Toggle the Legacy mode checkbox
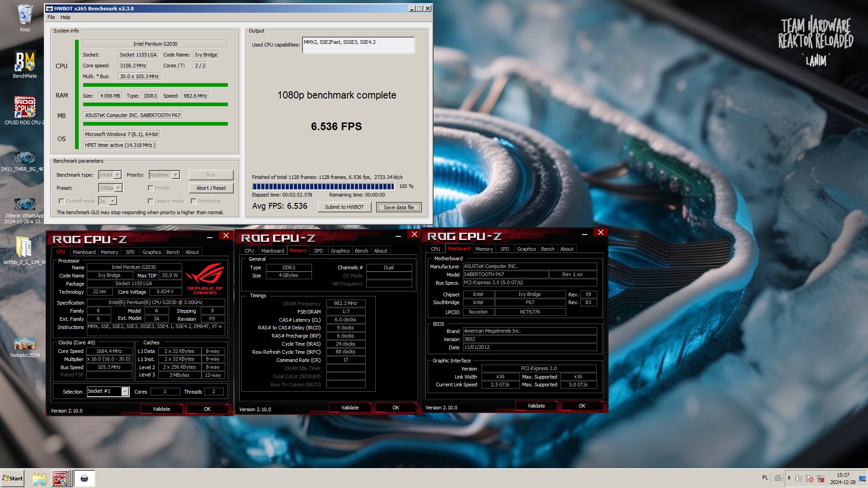868x488 pixels. (x=151, y=201)
